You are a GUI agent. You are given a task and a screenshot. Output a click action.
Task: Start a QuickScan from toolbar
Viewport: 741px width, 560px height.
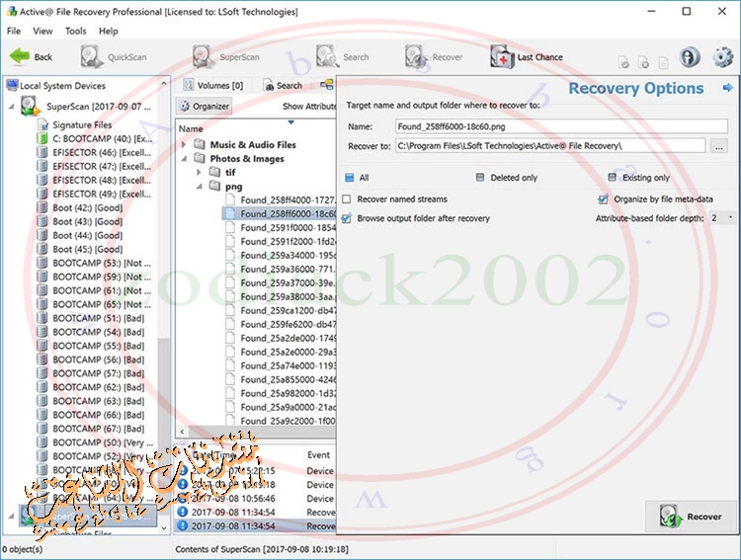[114, 56]
